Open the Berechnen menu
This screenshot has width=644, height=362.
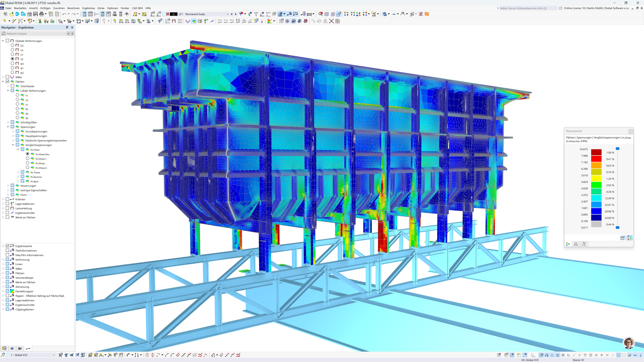point(73,8)
